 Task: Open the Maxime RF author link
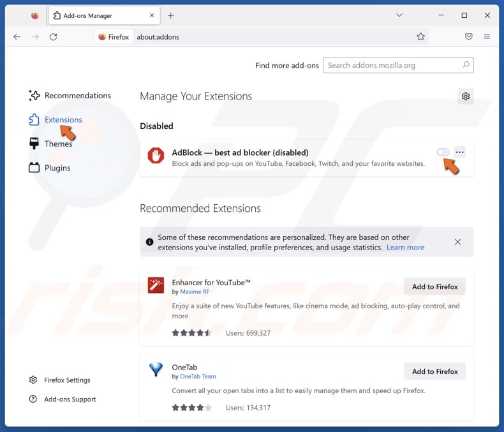pyautogui.click(x=195, y=292)
